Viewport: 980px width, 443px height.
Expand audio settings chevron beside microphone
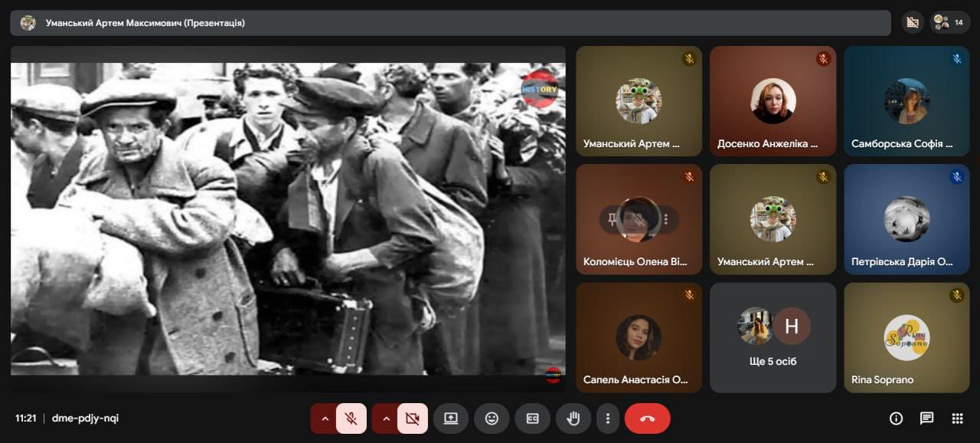[325, 418]
